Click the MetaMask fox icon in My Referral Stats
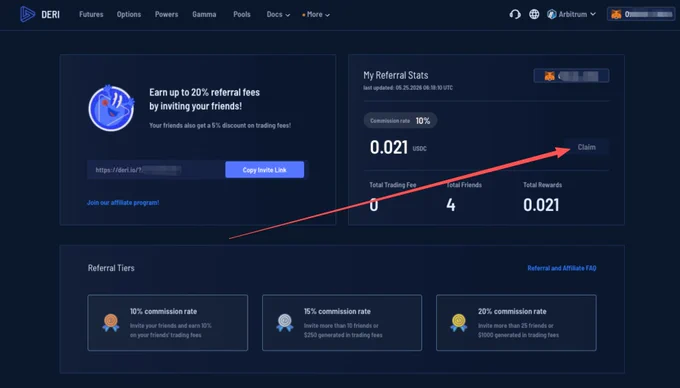This screenshot has height=388, width=680. point(549,76)
